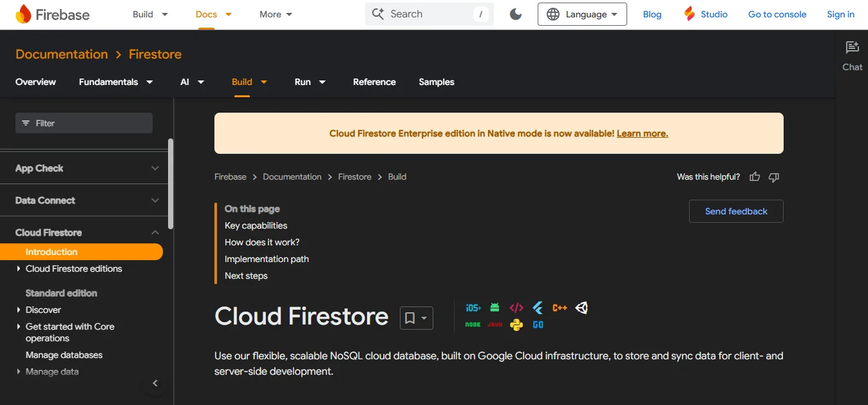
Task: Give thumbs up feedback on the page
Action: tap(754, 176)
